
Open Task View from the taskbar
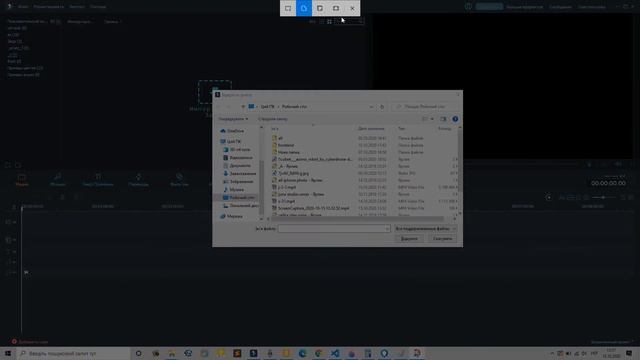pos(156,353)
